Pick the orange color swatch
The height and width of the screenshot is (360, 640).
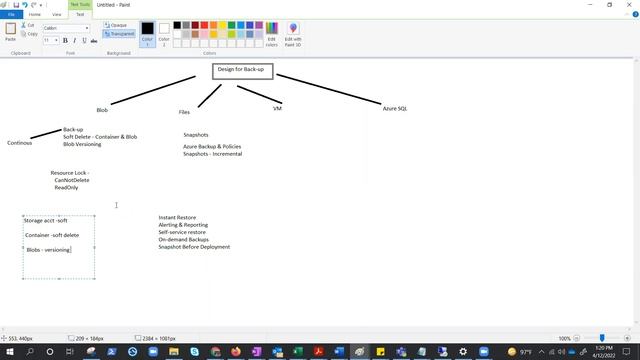tap(213, 25)
